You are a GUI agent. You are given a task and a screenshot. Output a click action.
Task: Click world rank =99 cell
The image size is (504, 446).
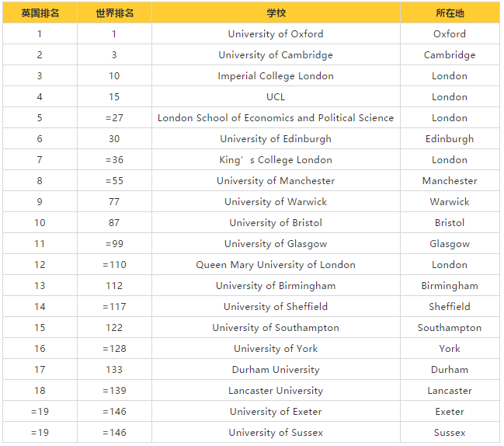[x=114, y=244]
